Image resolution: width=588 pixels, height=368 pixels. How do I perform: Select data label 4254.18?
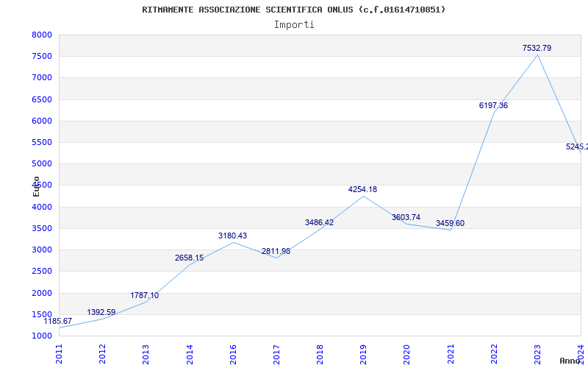(x=362, y=190)
